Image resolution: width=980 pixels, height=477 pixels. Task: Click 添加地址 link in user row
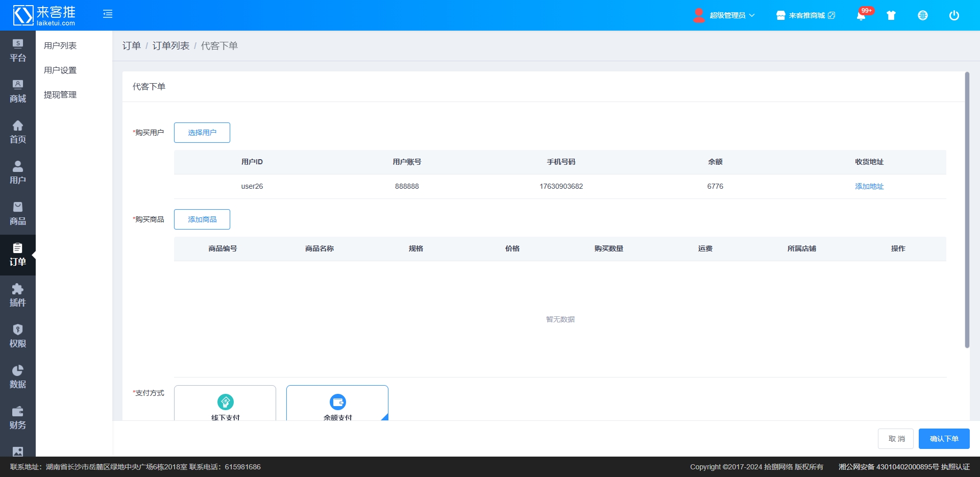[x=869, y=187]
